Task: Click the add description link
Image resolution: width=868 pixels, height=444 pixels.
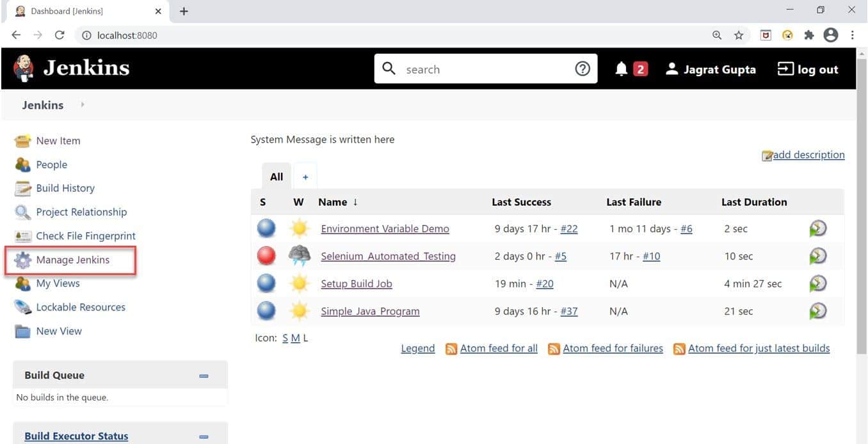Action: point(808,154)
